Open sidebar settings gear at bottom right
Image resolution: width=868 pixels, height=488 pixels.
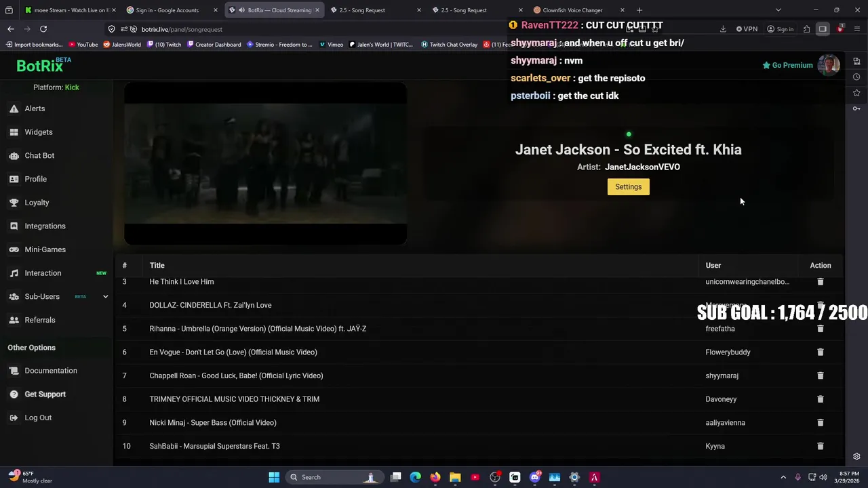pos(856,457)
